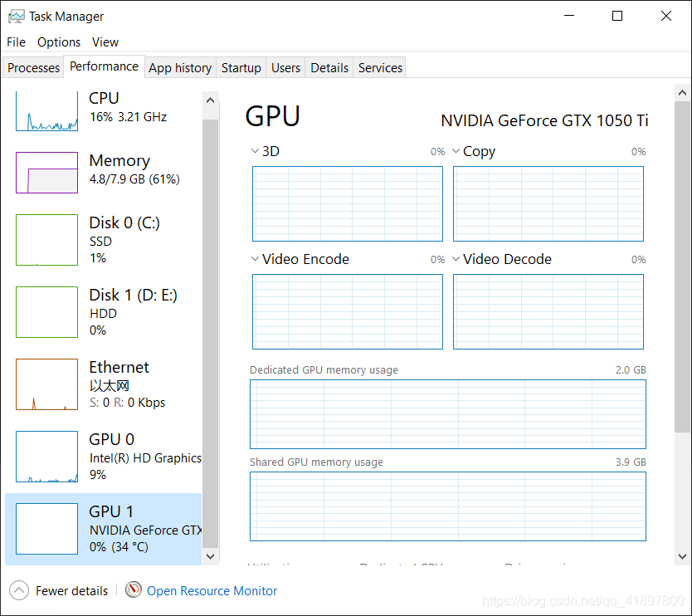This screenshot has height=616, width=692.
Task: Switch to the App history tab
Action: [180, 67]
